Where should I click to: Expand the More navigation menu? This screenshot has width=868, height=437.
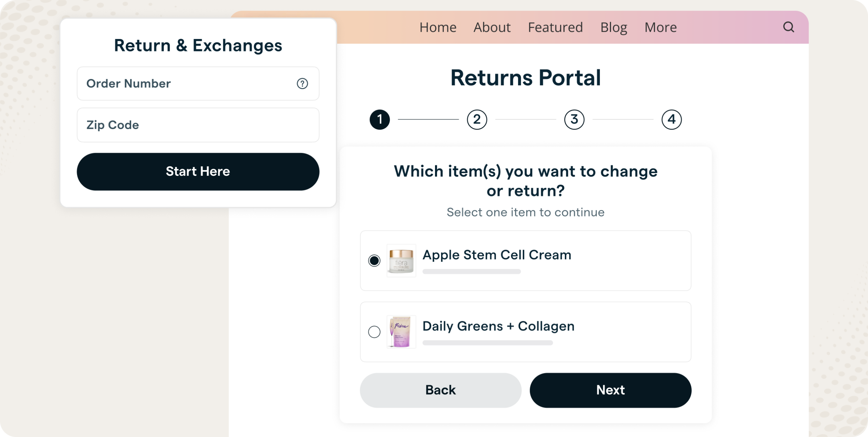coord(660,27)
